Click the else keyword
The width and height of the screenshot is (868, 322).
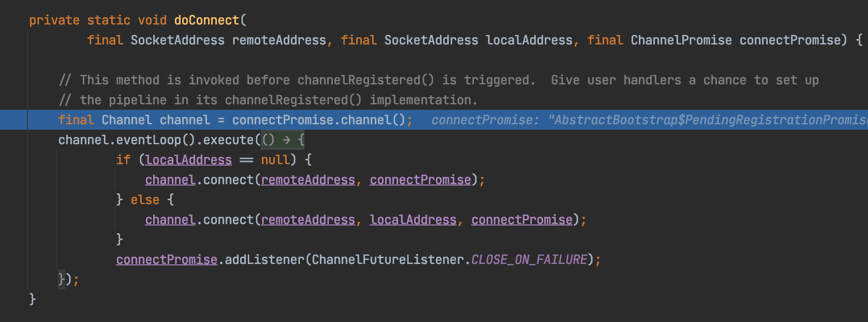pos(145,200)
